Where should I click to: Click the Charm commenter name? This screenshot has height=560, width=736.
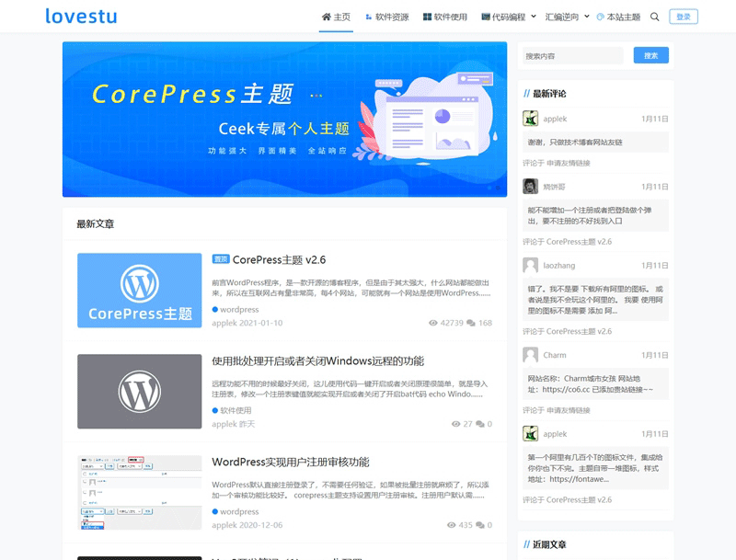point(555,355)
